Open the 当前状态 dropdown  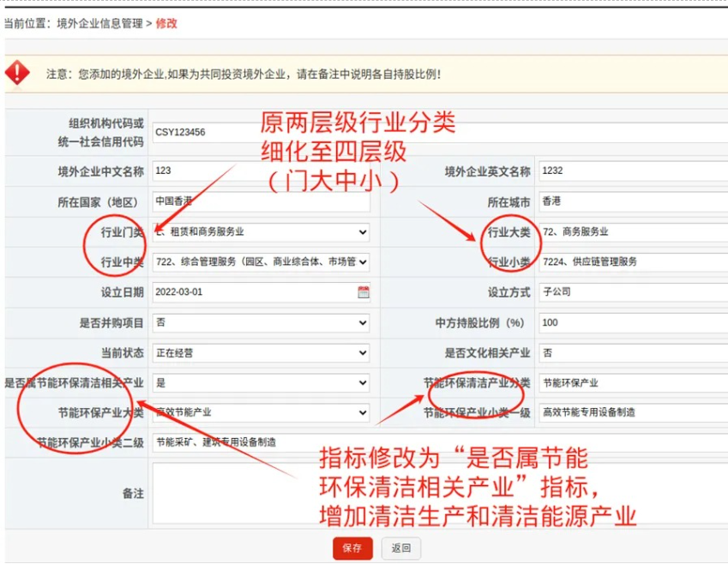pos(261,353)
